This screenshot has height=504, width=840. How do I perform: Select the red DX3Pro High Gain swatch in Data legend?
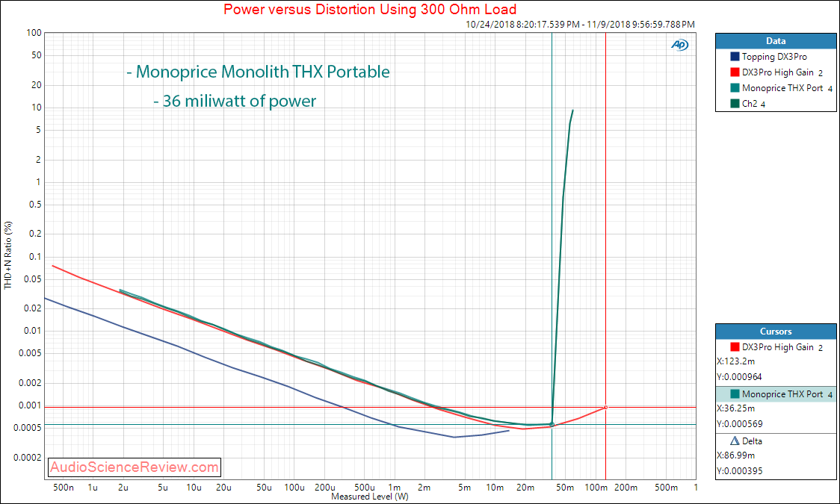[735, 72]
